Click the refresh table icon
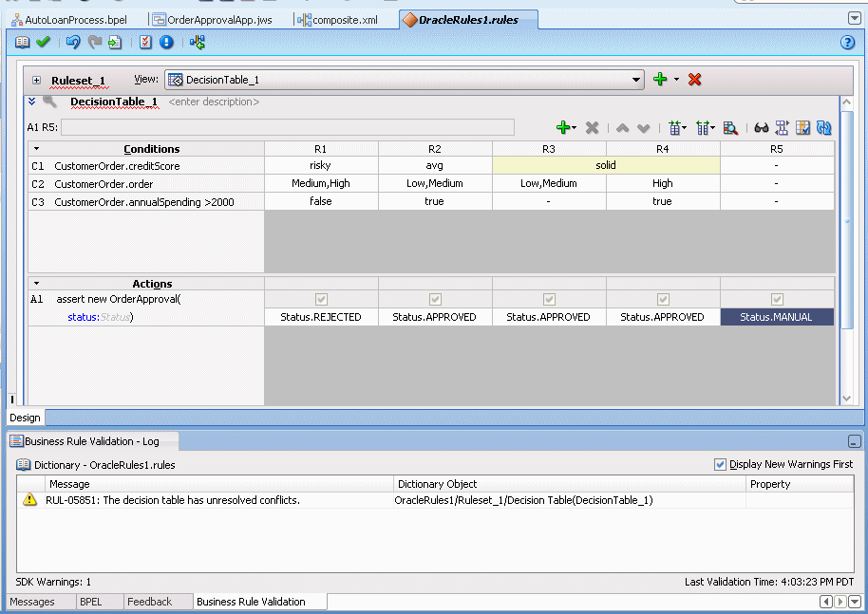This screenshot has width=868, height=614. click(x=823, y=128)
